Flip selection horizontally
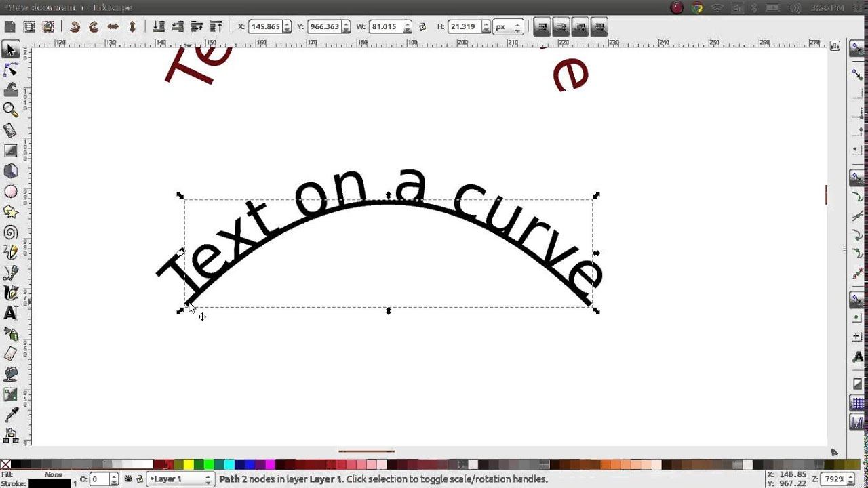The image size is (868, 488). pos(113,27)
